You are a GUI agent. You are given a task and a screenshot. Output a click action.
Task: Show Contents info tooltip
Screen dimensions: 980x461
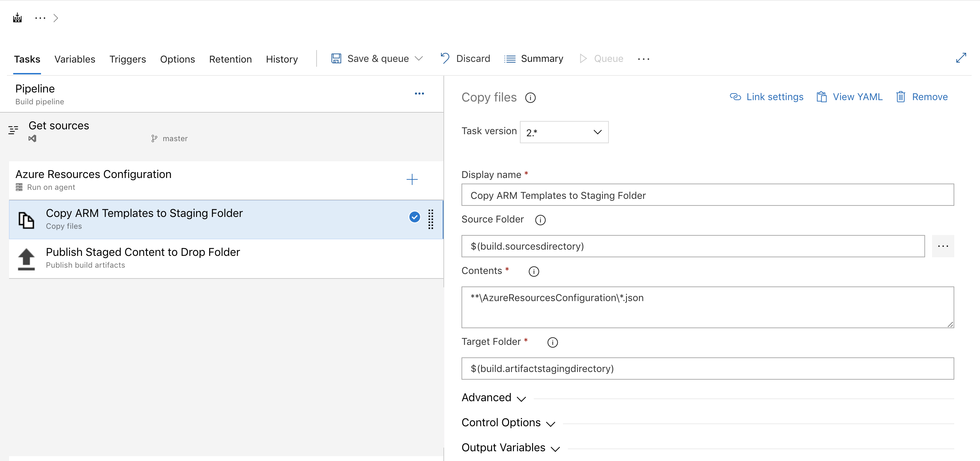click(x=534, y=272)
